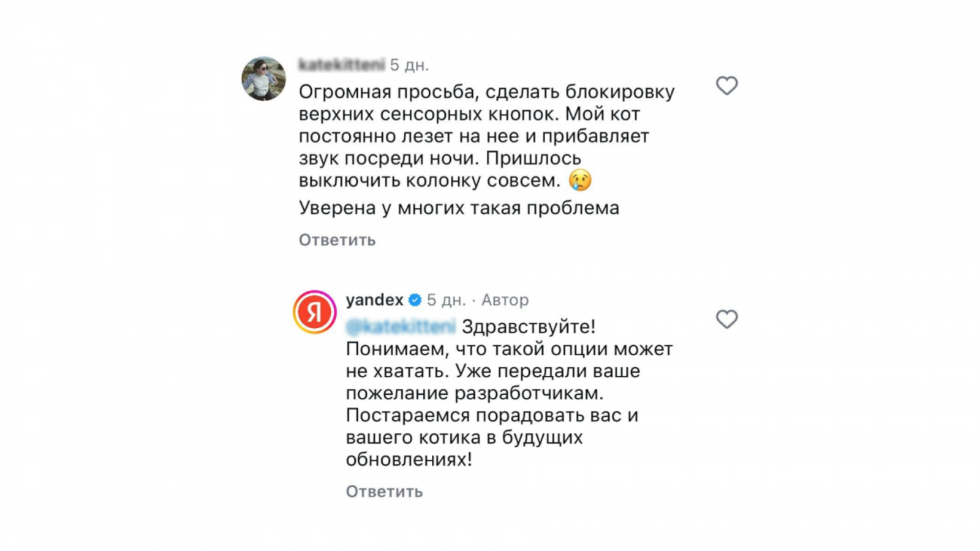Reply to the first comment via Ответить
The height and width of the screenshot is (551, 980).
coord(337,240)
